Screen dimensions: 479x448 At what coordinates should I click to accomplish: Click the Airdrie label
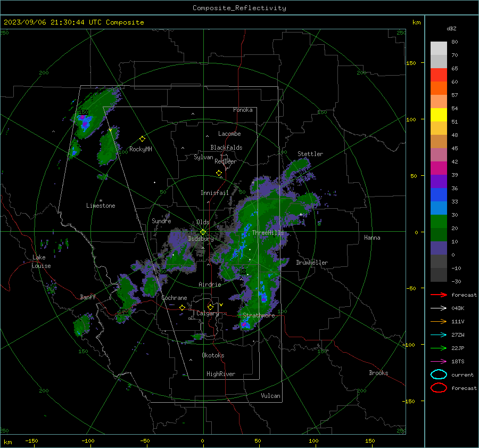point(210,284)
